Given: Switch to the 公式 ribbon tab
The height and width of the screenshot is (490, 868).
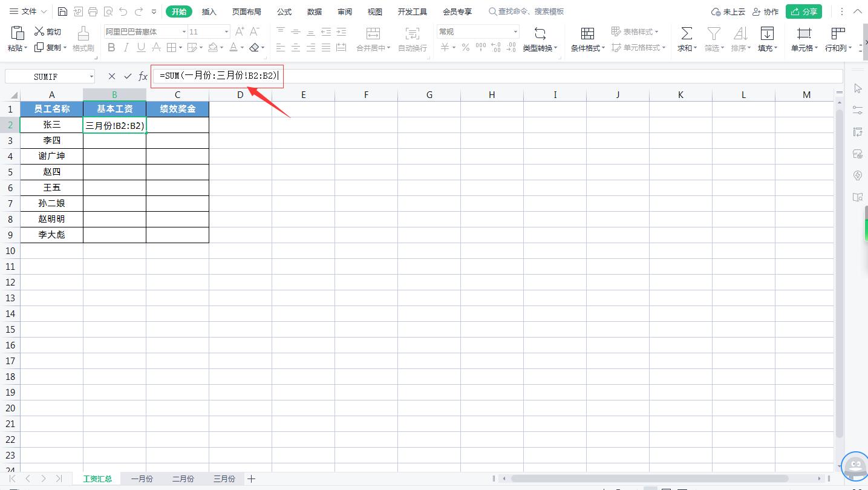Looking at the screenshot, I should coord(284,11).
